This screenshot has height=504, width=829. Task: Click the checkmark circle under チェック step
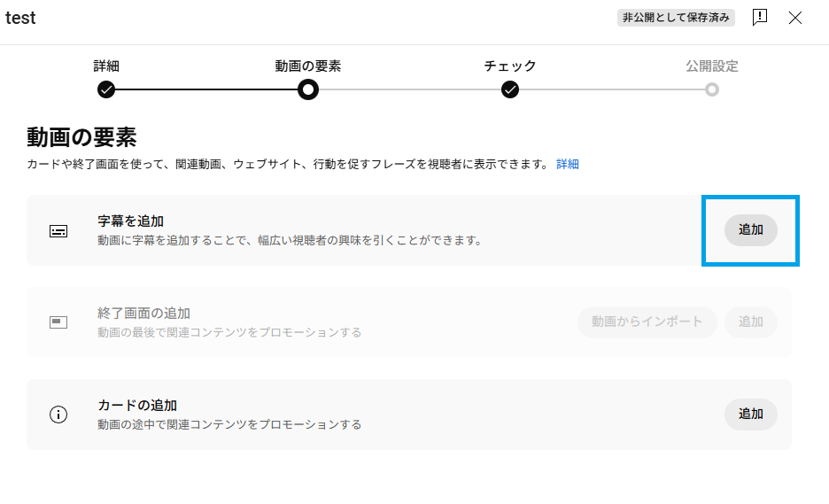(x=510, y=89)
